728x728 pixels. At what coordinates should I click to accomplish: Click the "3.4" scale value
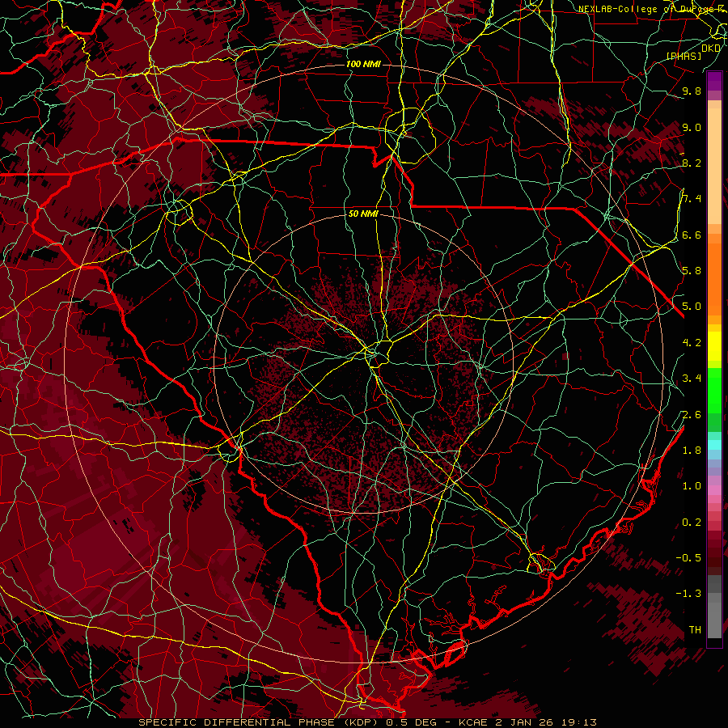coord(692,378)
